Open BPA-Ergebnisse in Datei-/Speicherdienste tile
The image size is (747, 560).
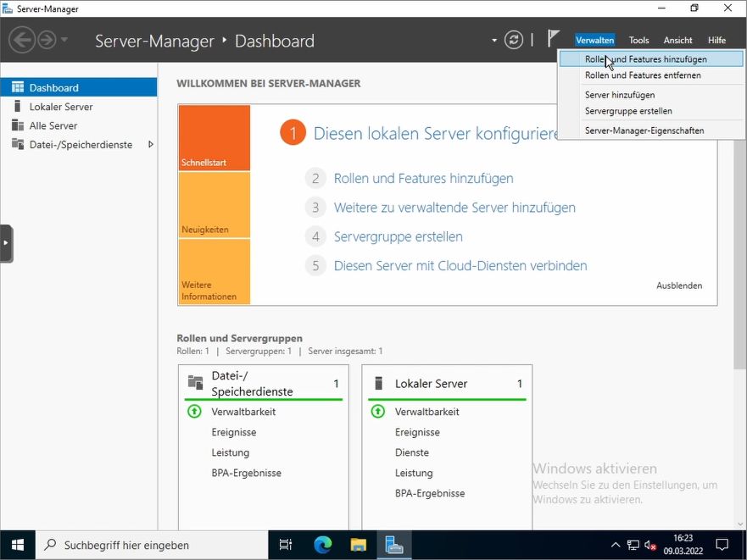[x=246, y=474]
